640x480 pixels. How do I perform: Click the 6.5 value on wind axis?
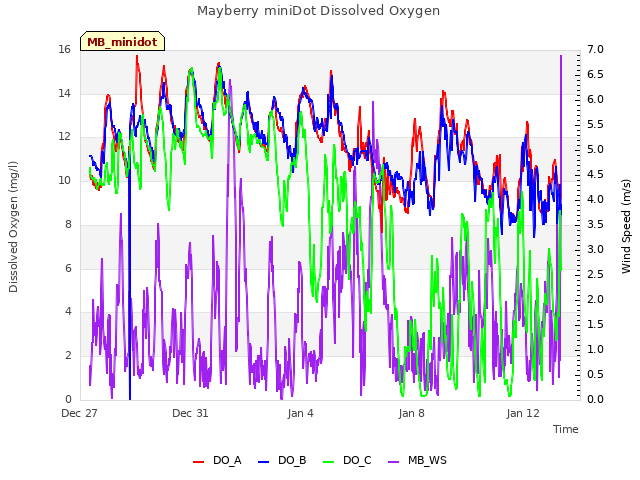595,75
